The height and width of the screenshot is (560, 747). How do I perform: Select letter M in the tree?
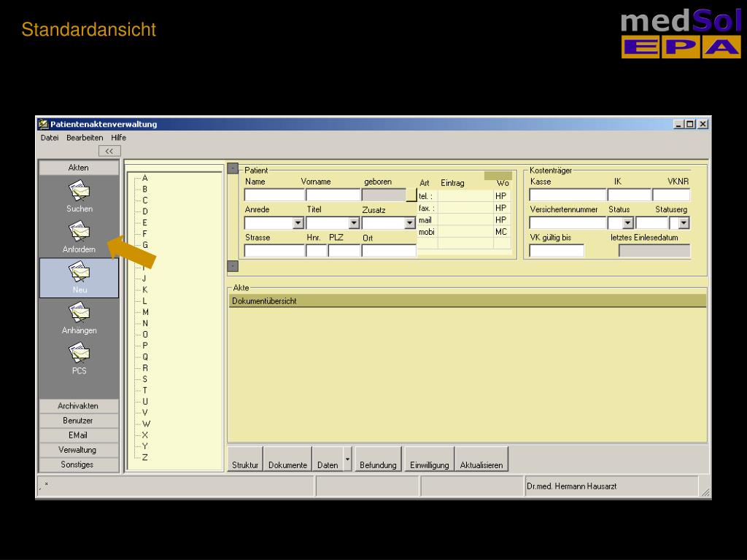click(145, 312)
